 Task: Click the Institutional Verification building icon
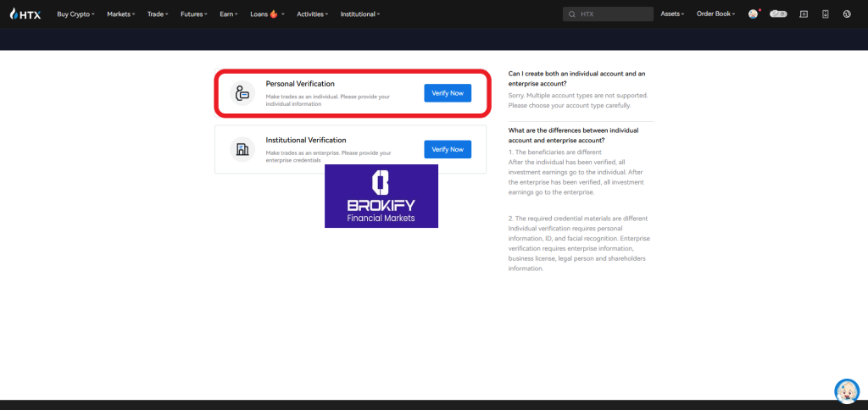(242, 150)
